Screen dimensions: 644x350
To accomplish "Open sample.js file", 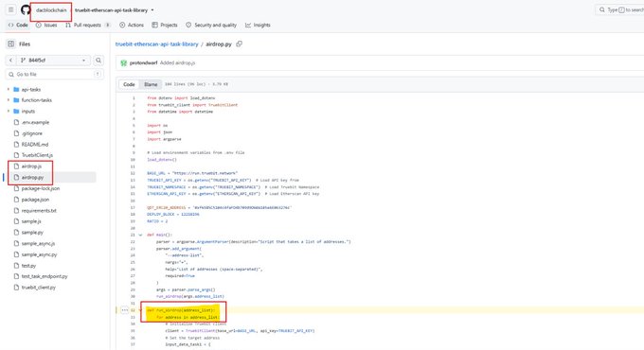I will (x=31, y=221).
